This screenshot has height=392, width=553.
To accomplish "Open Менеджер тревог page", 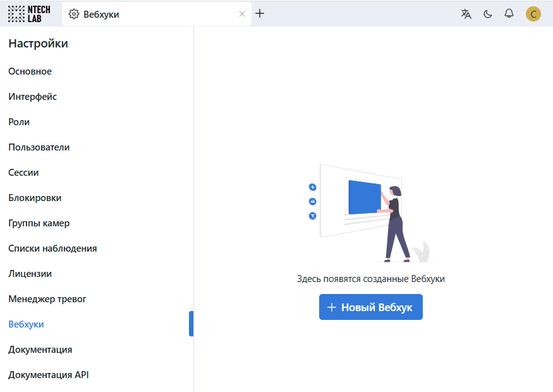I will (47, 299).
